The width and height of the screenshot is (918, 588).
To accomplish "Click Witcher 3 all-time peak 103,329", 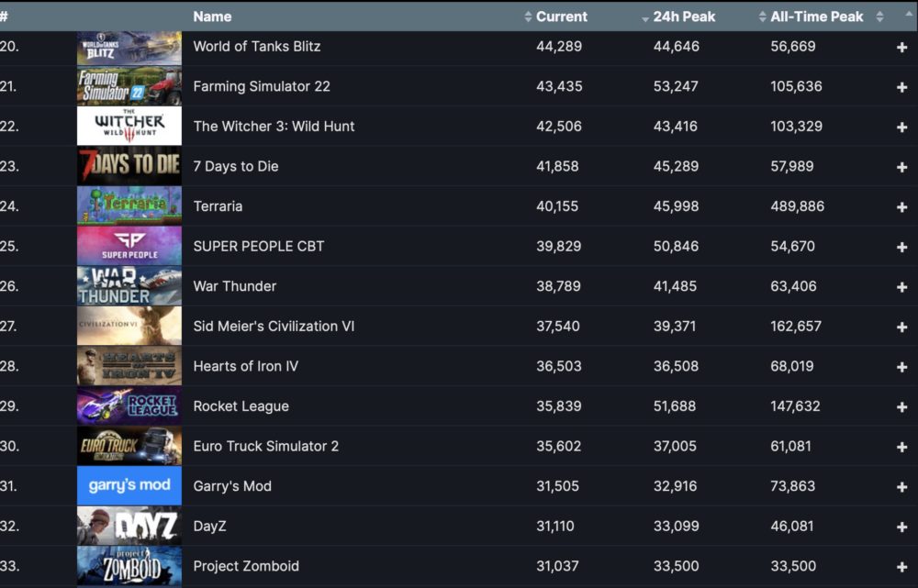I will tap(796, 127).
